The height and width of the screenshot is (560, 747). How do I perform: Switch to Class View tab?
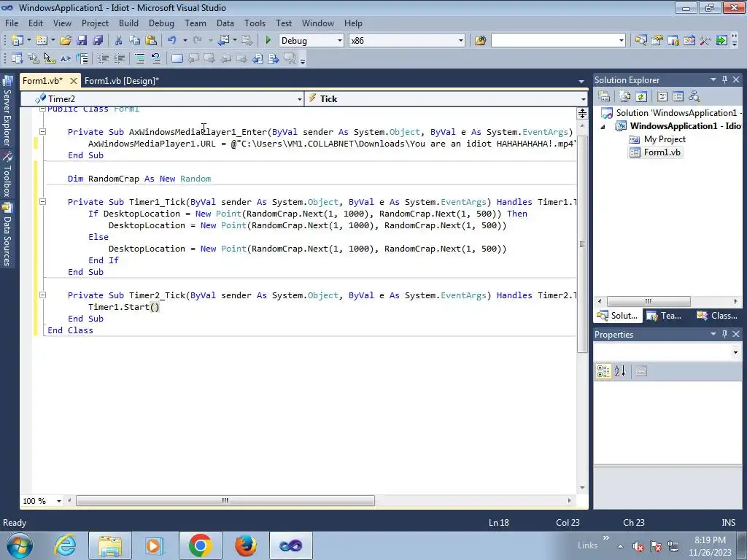718,315
